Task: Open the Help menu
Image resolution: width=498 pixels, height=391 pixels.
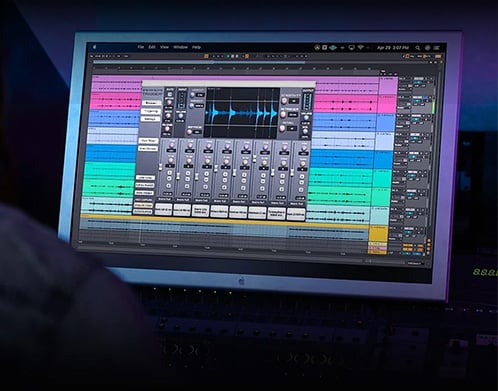Action: click(196, 47)
